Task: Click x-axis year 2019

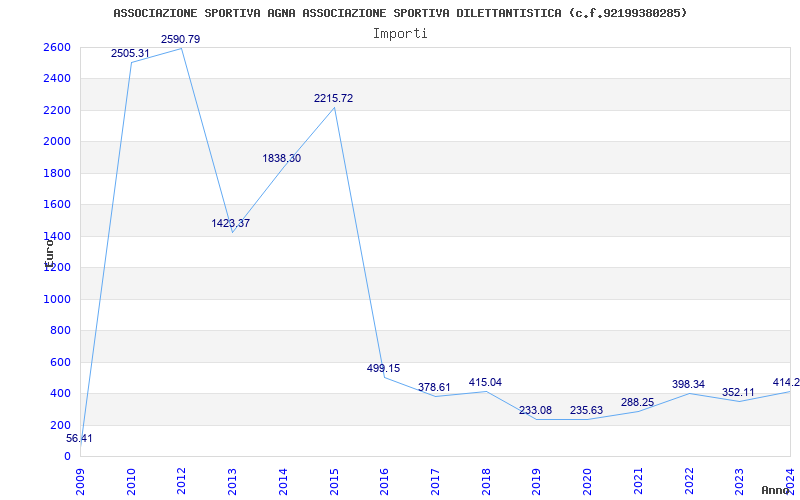Action: coord(536,481)
